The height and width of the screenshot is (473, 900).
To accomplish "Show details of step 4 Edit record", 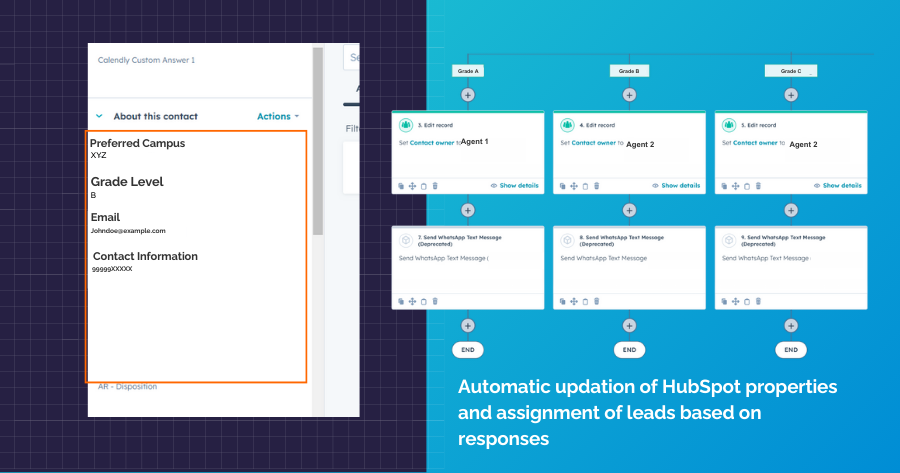I will click(676, 185).
